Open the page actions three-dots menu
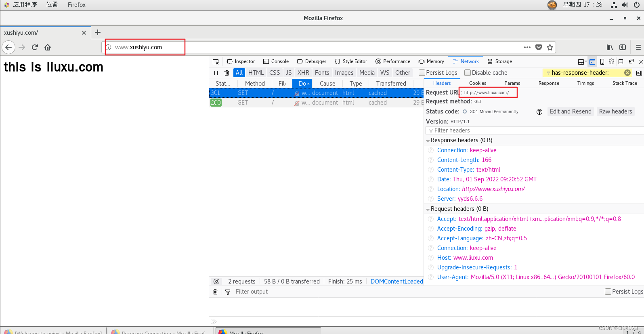 pyautogui.click(x=527, y=47)
